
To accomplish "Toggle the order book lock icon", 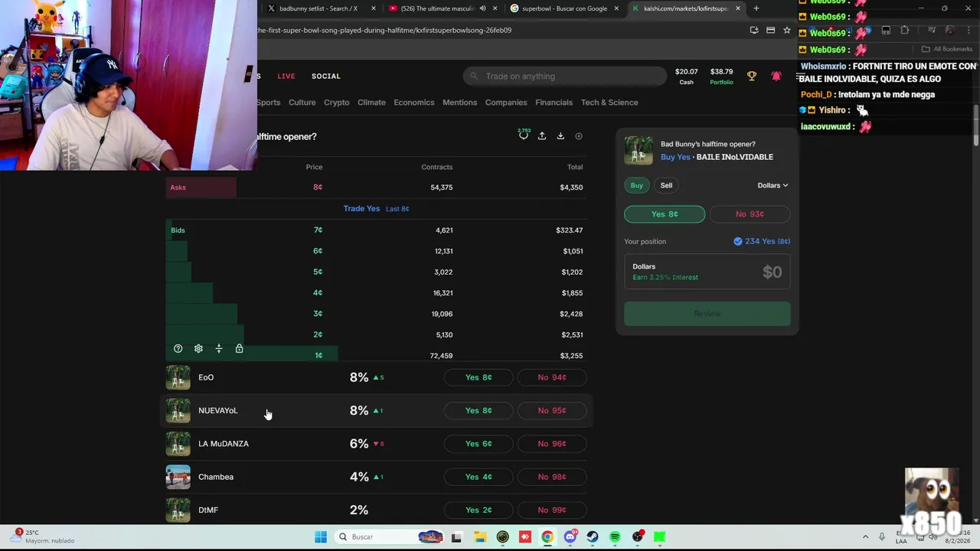I will [x=239, y=349].
